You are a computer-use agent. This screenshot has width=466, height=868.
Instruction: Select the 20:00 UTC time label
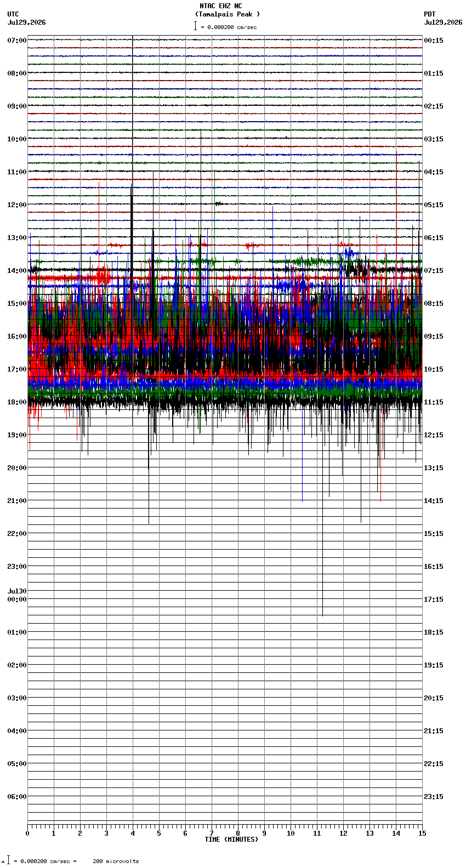pyautogui.click(x=17, y=468)
